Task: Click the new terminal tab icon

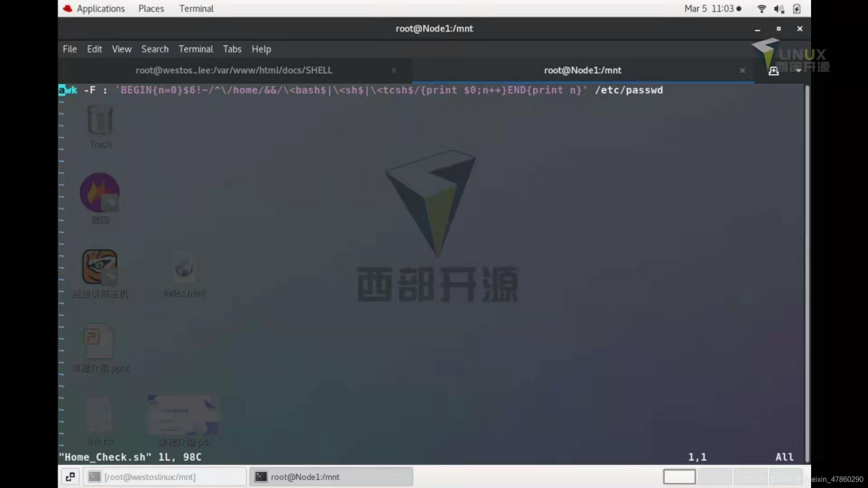Action: pos(774,70)
